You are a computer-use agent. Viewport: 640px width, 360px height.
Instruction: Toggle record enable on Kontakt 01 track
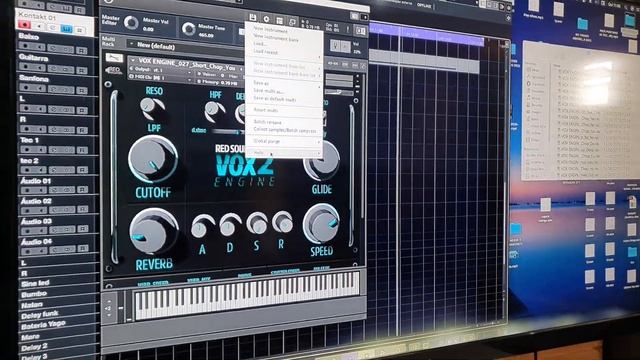pos(24,25)
